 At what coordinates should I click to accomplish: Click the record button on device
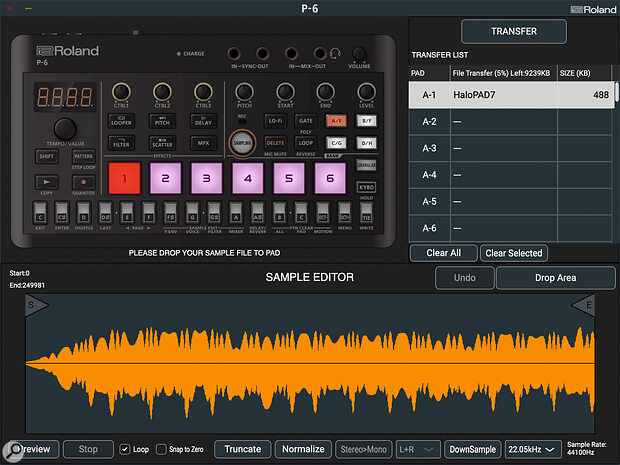click(83, 182)
